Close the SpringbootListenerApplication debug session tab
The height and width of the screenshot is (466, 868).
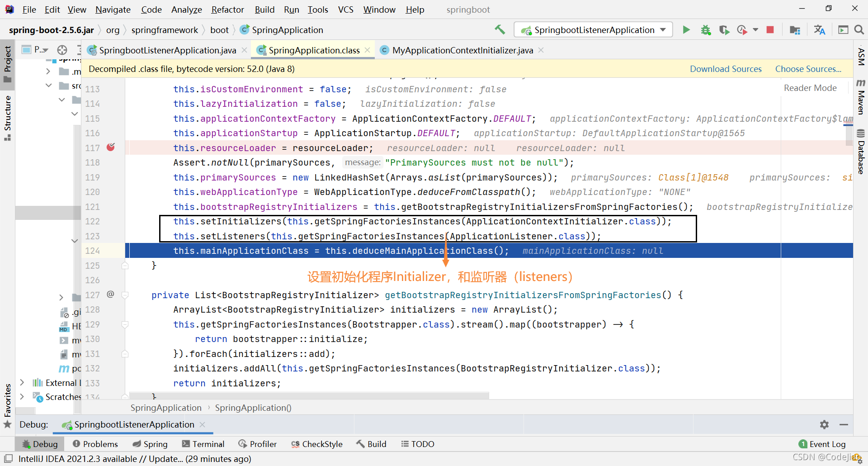202,424
